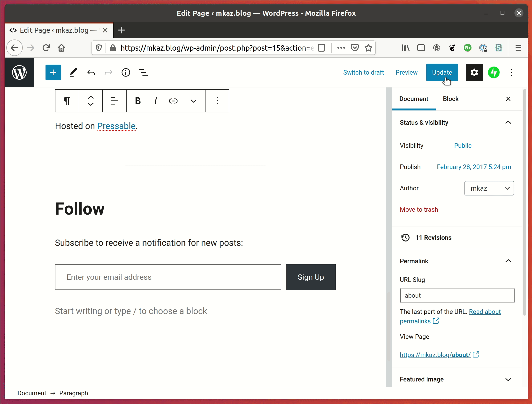Switch to the Block tab
The height and width of the screenshot is (404, 532).
450,99
